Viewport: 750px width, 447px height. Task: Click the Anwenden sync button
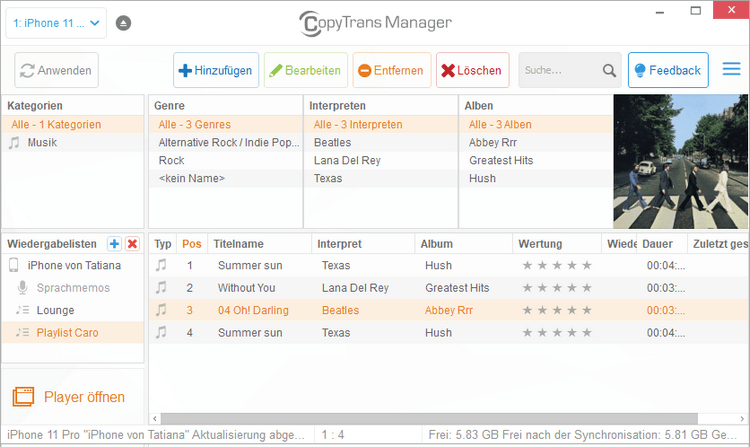56,70
